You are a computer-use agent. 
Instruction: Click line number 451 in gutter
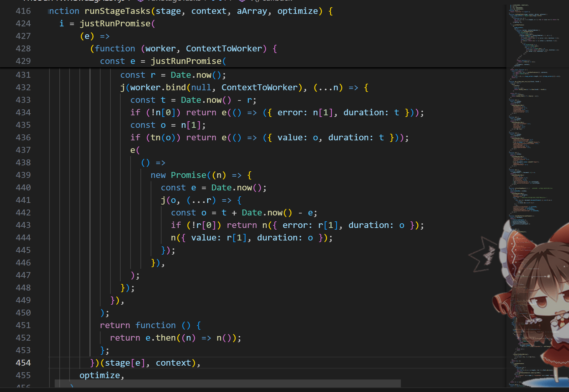[23, 325]
